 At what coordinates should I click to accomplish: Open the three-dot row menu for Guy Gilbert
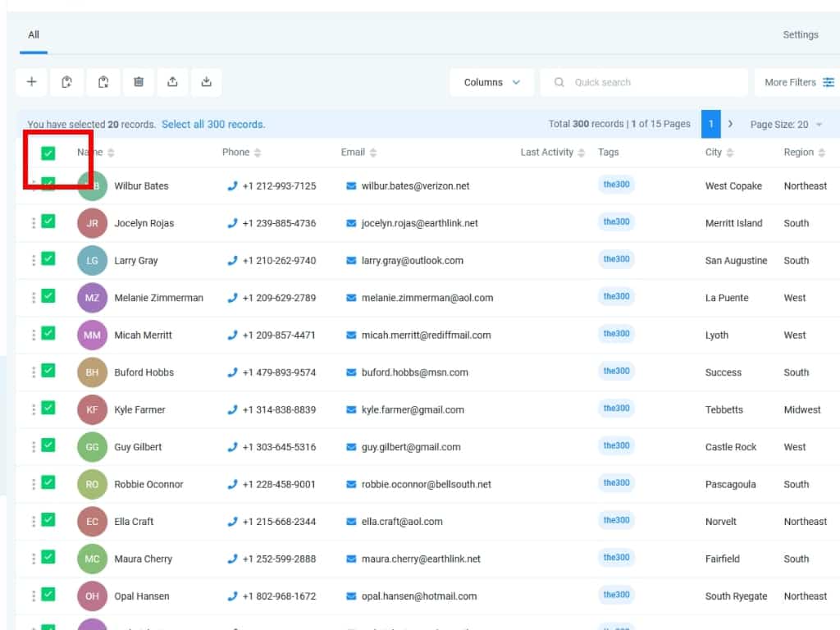pos(34,447)
